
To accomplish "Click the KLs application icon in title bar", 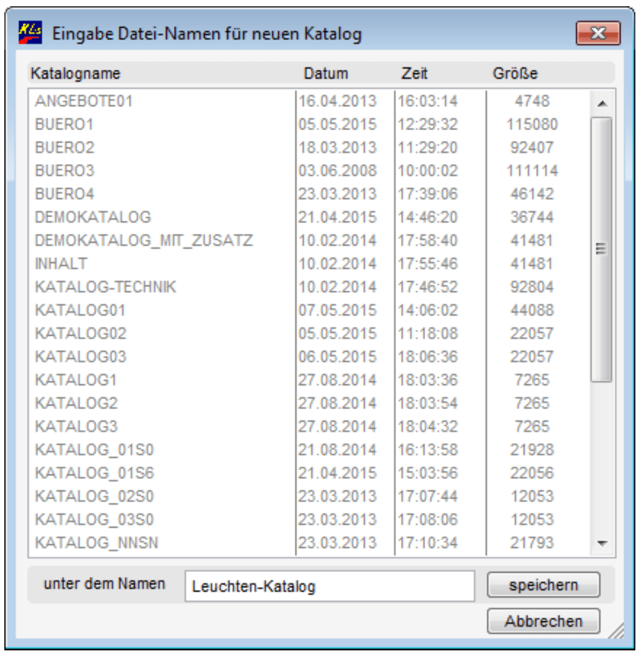I will (x=30, y=33).
